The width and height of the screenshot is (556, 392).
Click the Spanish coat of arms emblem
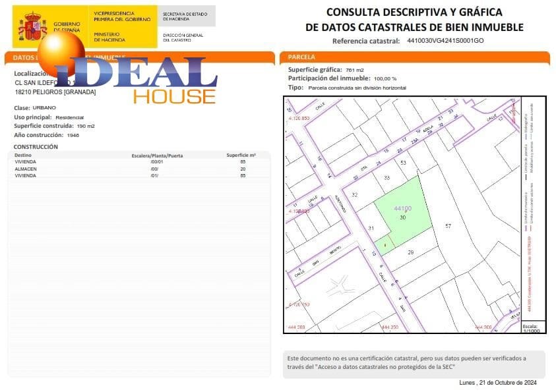[31, 24]
